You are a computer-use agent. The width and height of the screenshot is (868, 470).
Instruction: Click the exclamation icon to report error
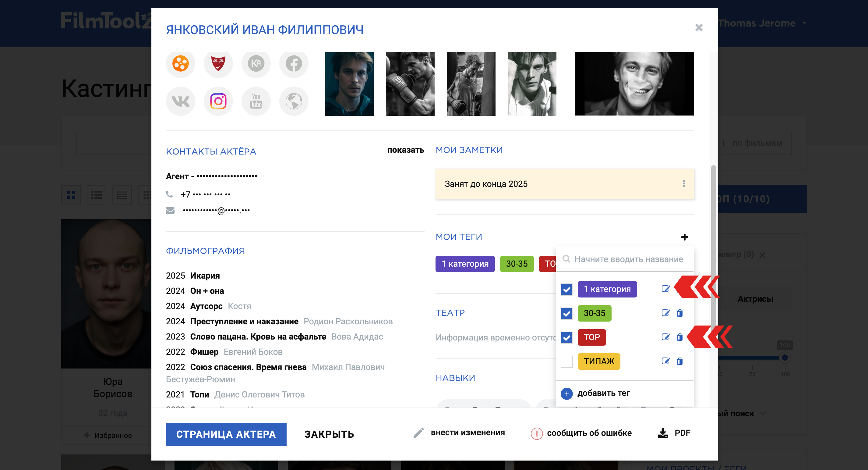[536, 433]
